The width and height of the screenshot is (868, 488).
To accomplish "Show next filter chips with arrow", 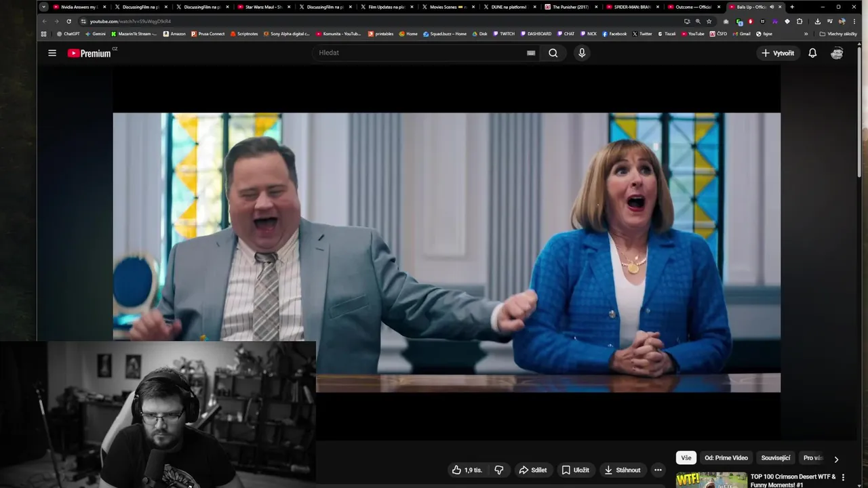I will [x=836, y=459].
